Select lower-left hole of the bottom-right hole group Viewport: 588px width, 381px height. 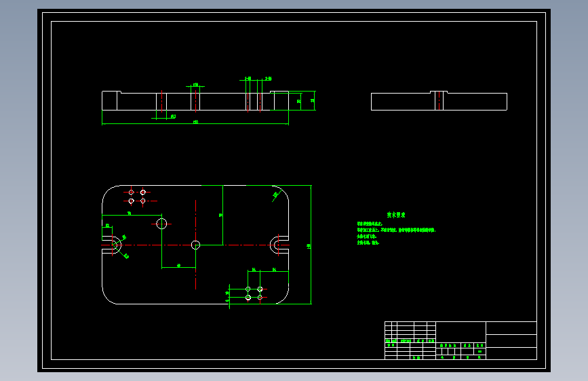click(x=248, y=298)
